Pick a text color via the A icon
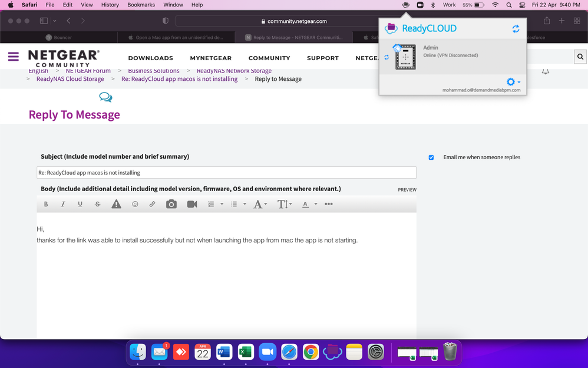This screenshot has width=588, height=368. point(305,204)
